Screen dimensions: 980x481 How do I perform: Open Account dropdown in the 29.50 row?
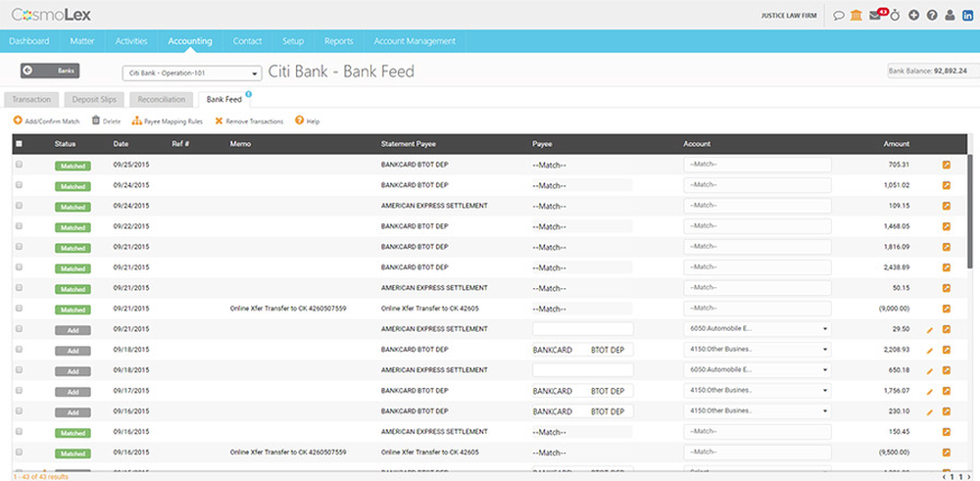(757, 329)
